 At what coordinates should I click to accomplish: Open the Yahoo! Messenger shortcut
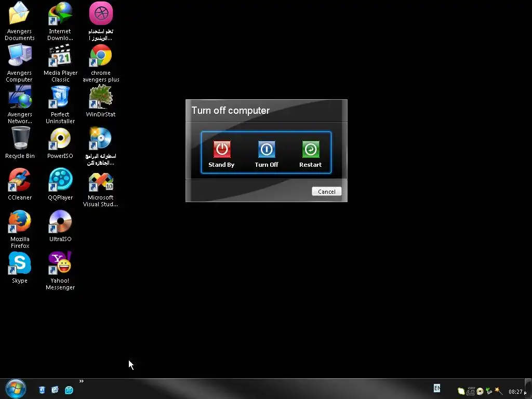pos(60,263)
